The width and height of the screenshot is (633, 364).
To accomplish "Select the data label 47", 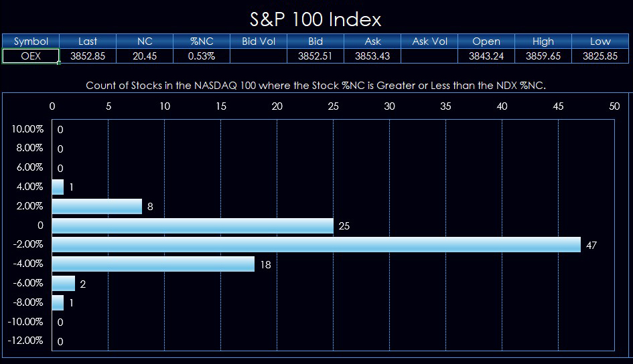I will pyautogui.click(x=591, y=245).
